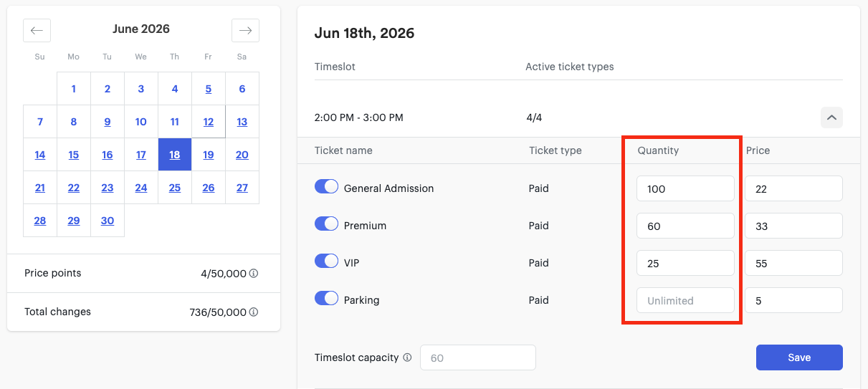Click the June 2026 month heading

tap(141, 29)
